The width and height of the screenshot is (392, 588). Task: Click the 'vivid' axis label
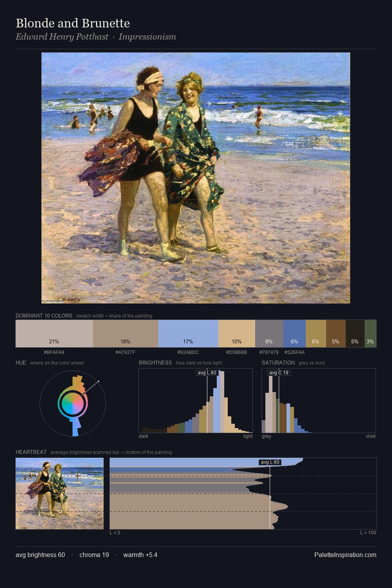pos(370,436)
